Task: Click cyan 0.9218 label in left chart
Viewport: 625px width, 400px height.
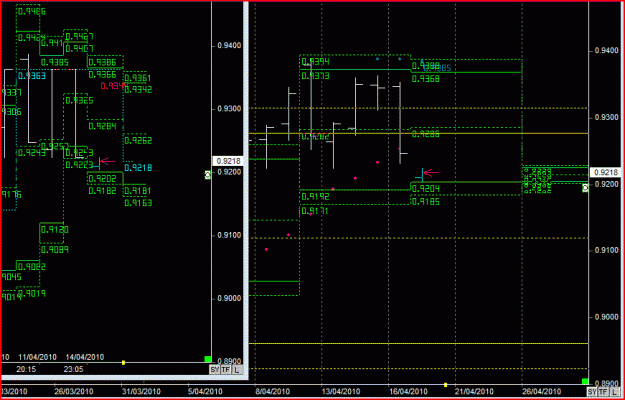Action: (138, 168)
